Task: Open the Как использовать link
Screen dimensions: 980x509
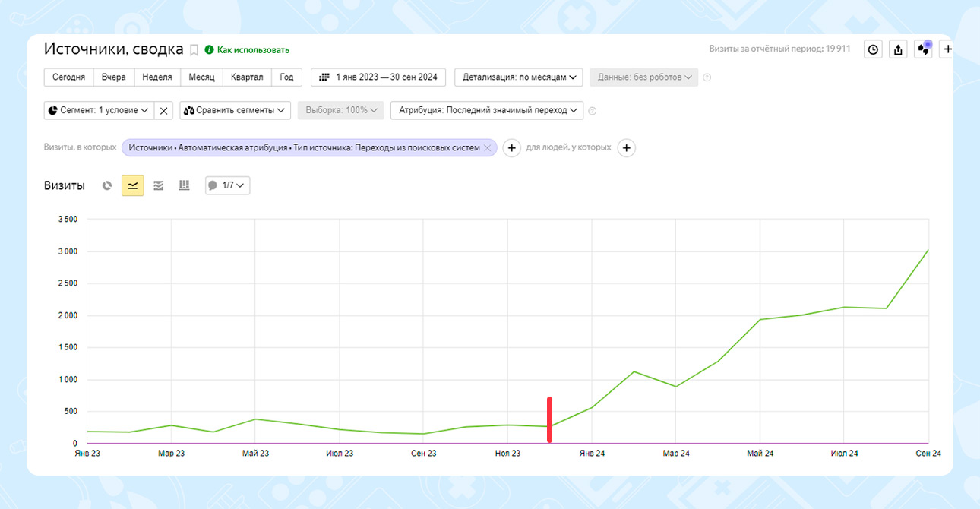Action: (x=253, y=50)
